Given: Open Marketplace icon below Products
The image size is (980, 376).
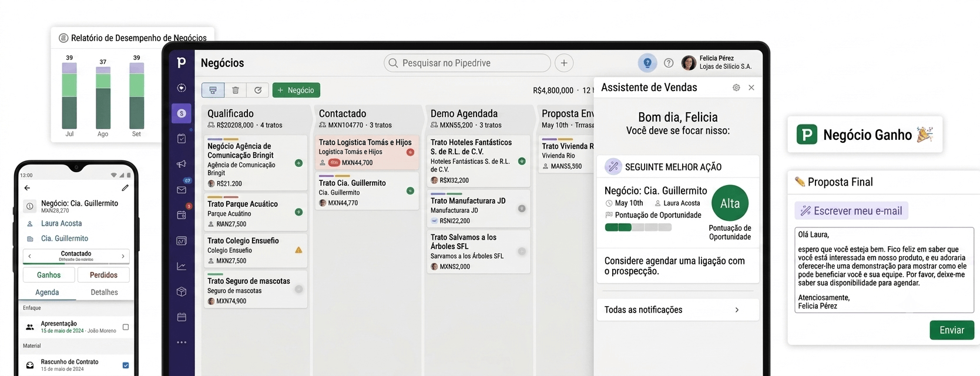Looking at the screenshot, I should pyautogui.click(x=182, y=317).
